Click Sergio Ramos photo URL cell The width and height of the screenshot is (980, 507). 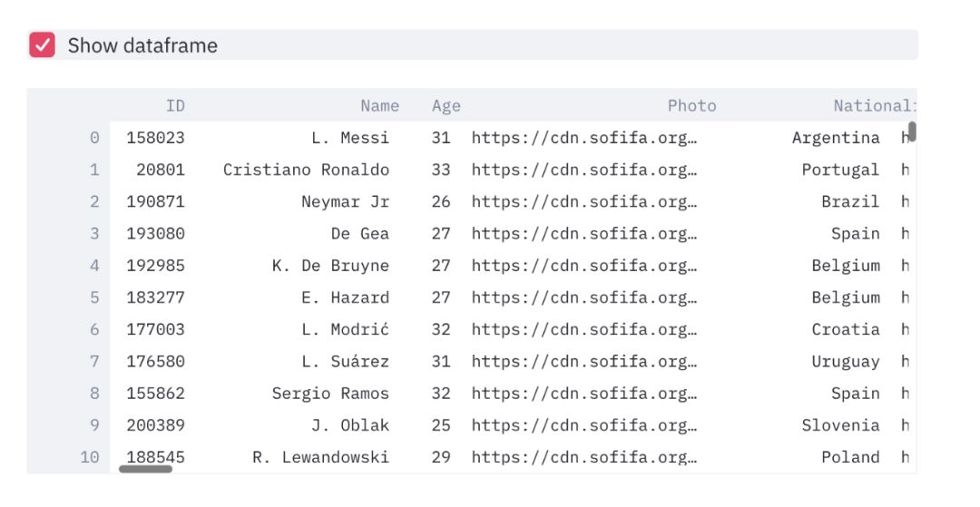click(584, 394)
